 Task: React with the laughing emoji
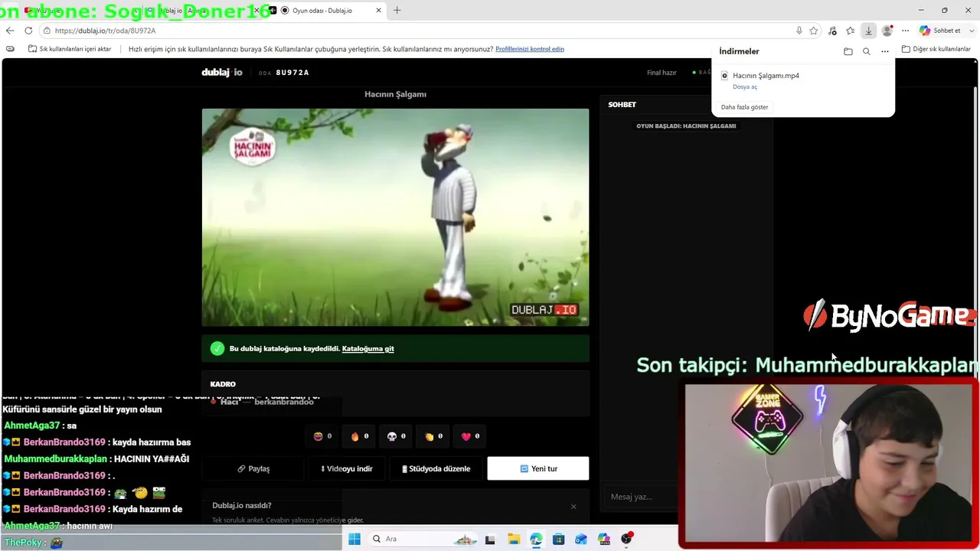pos(322,436)
